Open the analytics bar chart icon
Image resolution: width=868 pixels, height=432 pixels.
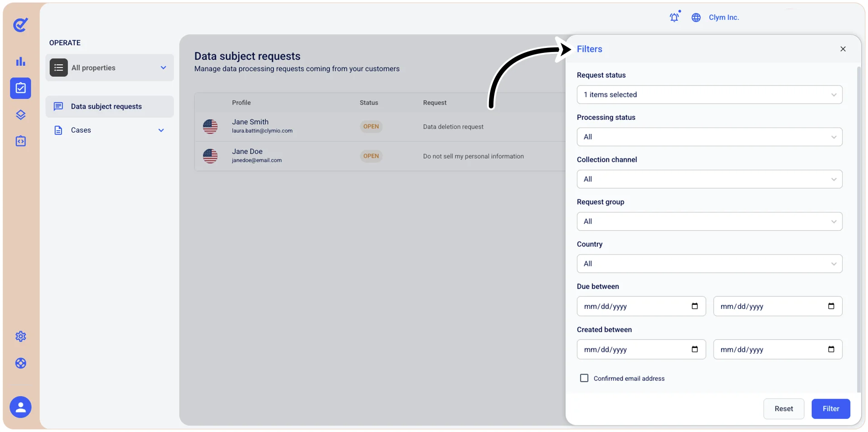(x=20, y=62)
